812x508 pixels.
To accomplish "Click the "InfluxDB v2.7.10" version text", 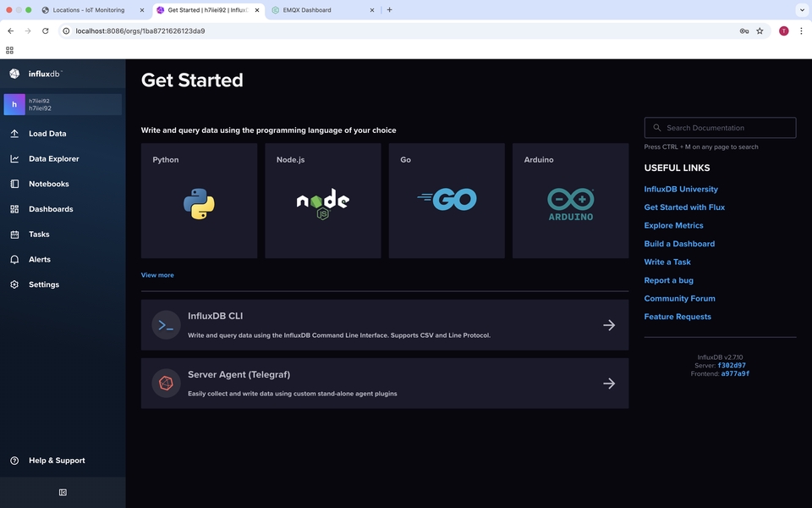I will (x=720, y=357).
